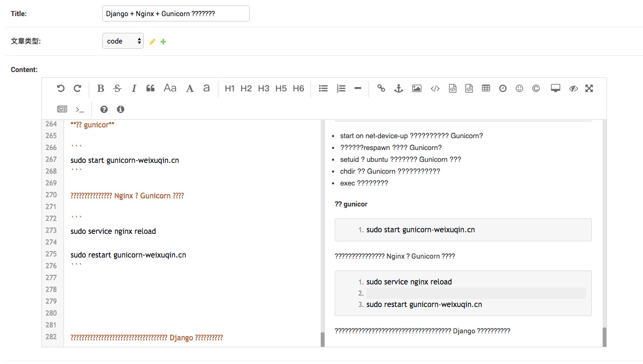Click the redo icon in editor toolbar
The height and width of the screenshot is (364, 643).
77,89
